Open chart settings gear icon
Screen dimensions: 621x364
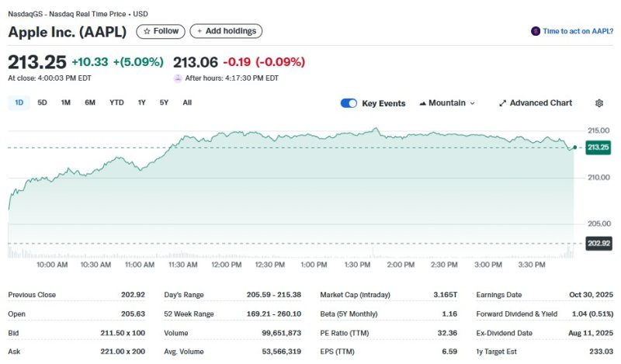point(598,103)
